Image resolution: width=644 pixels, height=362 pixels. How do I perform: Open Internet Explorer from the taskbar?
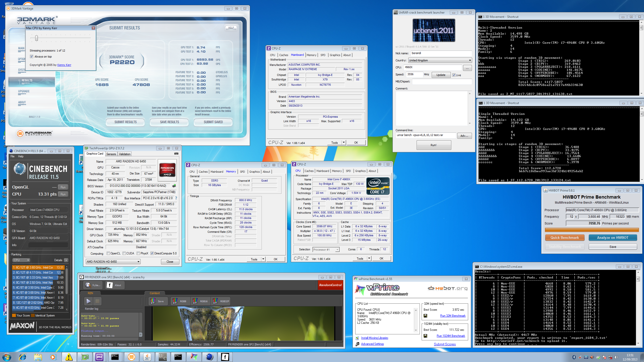tap(23, 357)
